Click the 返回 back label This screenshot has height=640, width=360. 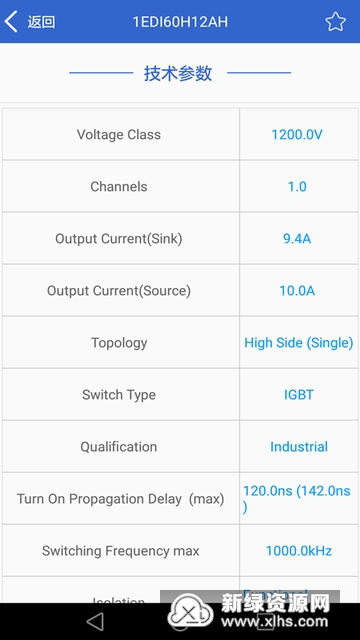41,22
